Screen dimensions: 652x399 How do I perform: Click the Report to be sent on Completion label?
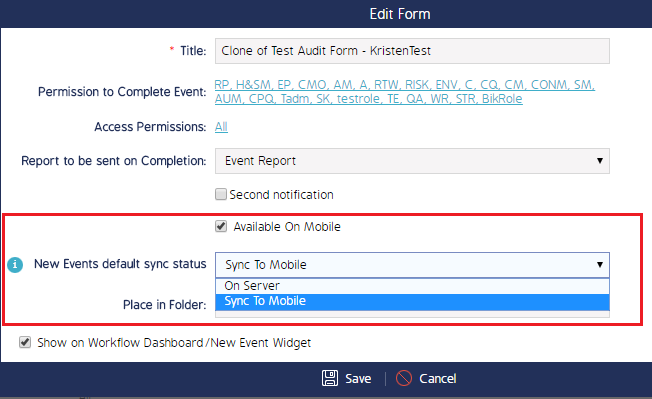click(x=114, y=161)
